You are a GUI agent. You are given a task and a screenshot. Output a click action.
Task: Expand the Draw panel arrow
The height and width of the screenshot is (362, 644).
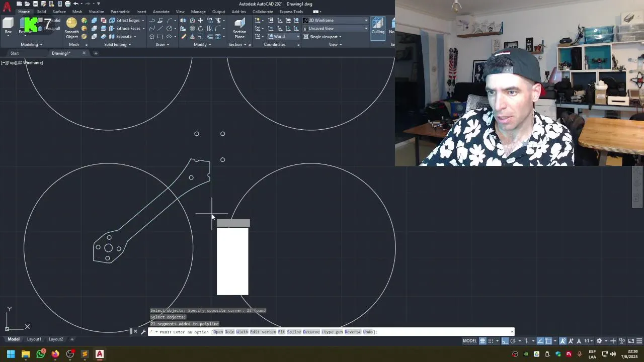(168, 45)
